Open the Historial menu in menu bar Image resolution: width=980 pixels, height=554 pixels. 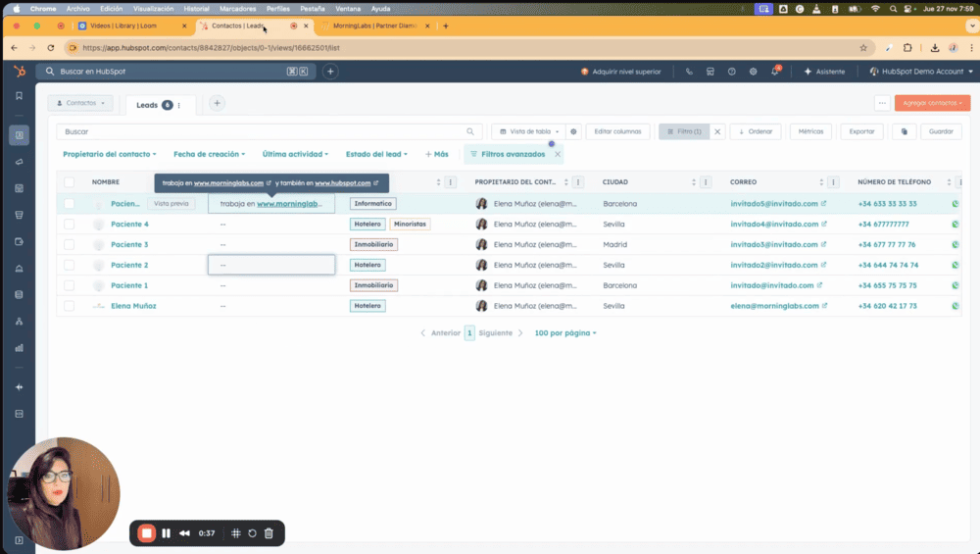(196, 9)
